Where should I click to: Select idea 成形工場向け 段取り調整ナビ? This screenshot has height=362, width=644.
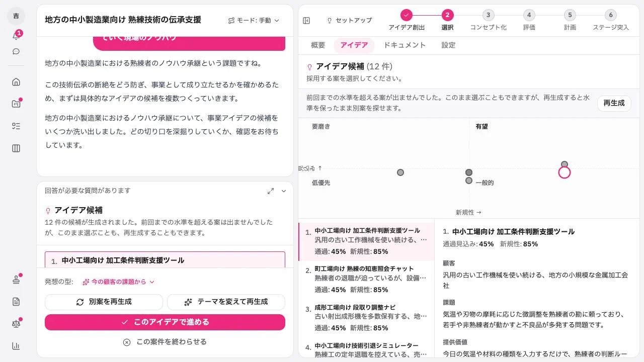coord(366,318)
